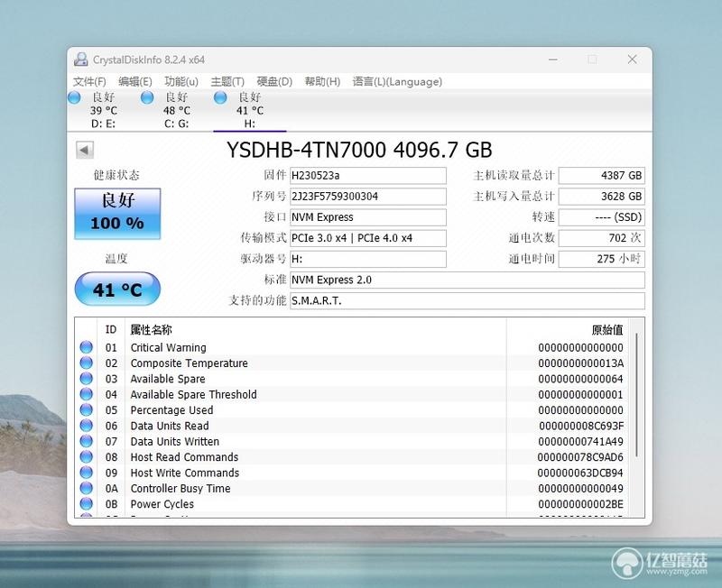Select the Percentage Used attribute name

coord(171,410)
